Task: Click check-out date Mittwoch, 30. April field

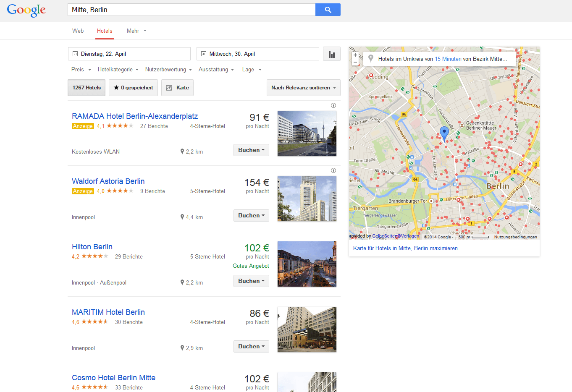Action: click(x=258, y=54)
